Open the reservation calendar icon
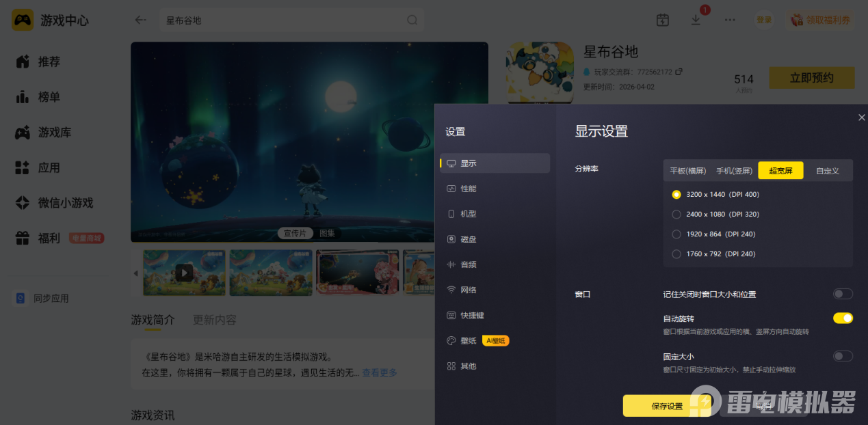The width and height of the screenshot is (868, 425). point(662,20)
